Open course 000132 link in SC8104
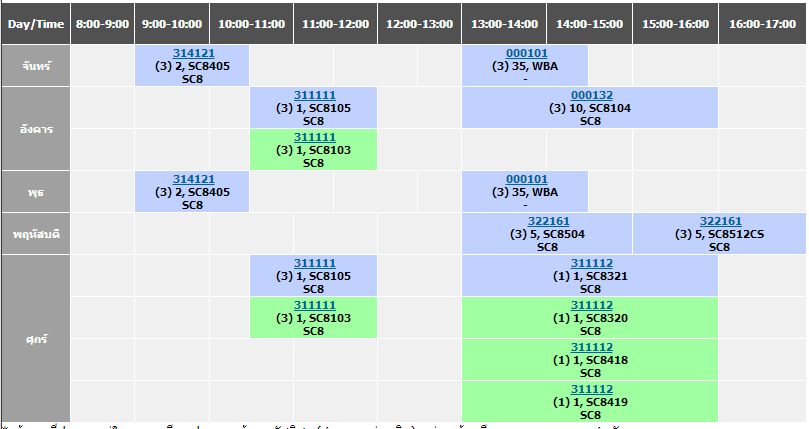This screenshot has width=809, height=429. 591,95
